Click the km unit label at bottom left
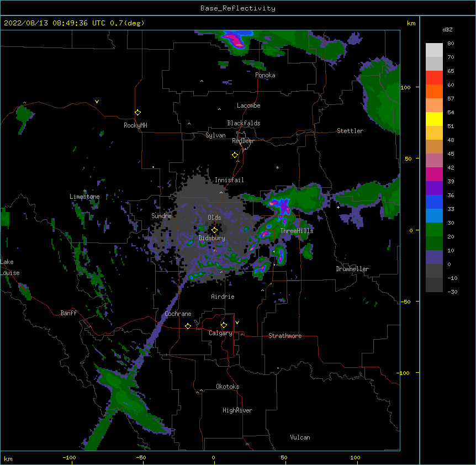 pyautogui.click(x=8, y=459)
